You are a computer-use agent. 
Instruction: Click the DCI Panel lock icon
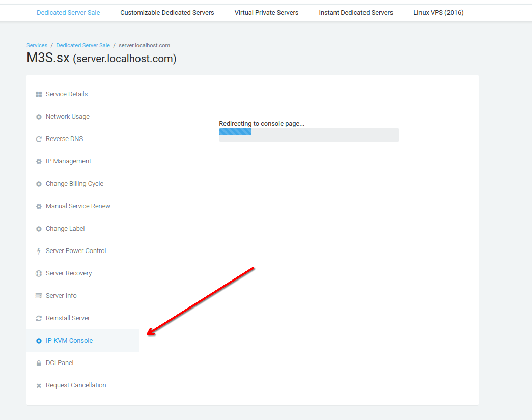[39, 363]
